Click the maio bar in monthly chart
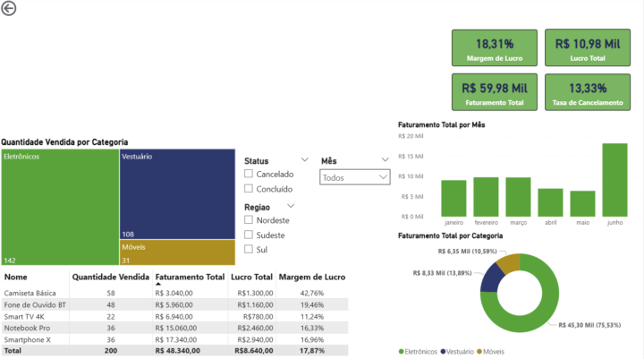The width and height of the screenshot is (644, 359). coord(583,203)
